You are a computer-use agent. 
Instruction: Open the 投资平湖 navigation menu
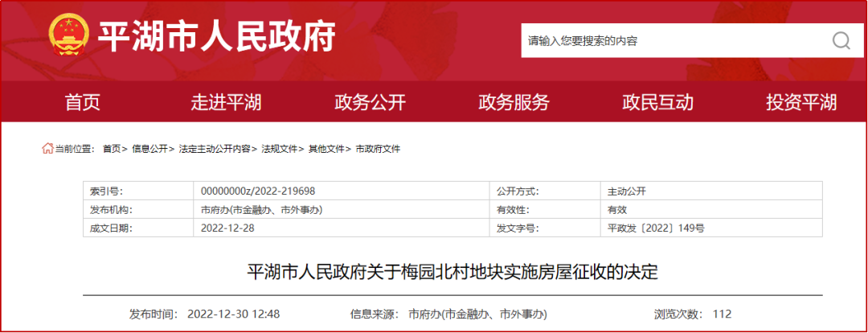coord(801,102)
